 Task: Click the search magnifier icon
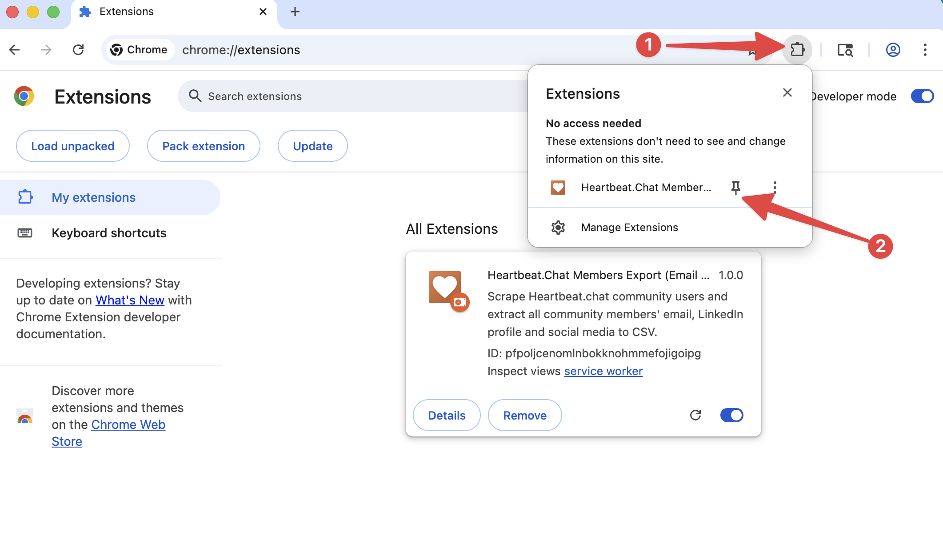pos(195,96)
